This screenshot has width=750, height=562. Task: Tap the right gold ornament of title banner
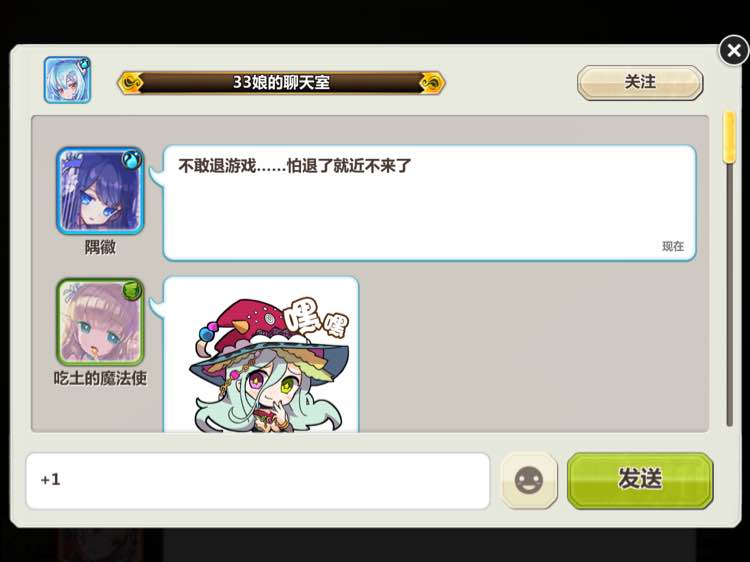(x=432, y=83)
